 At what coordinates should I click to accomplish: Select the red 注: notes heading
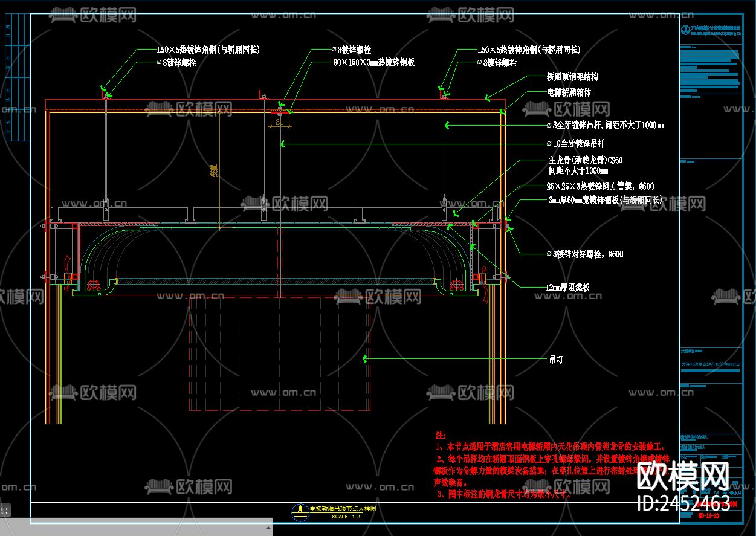[441, 435]
